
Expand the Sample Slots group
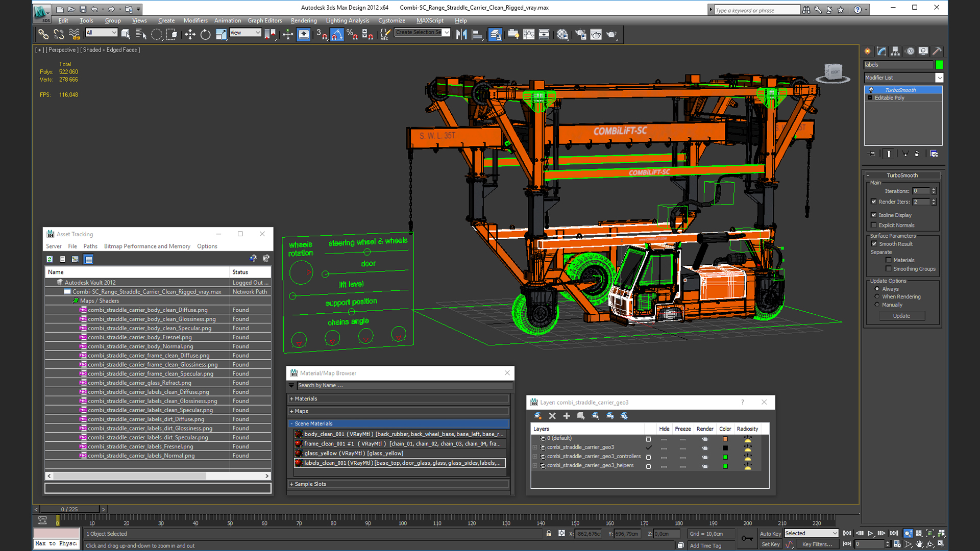(398, 484)
